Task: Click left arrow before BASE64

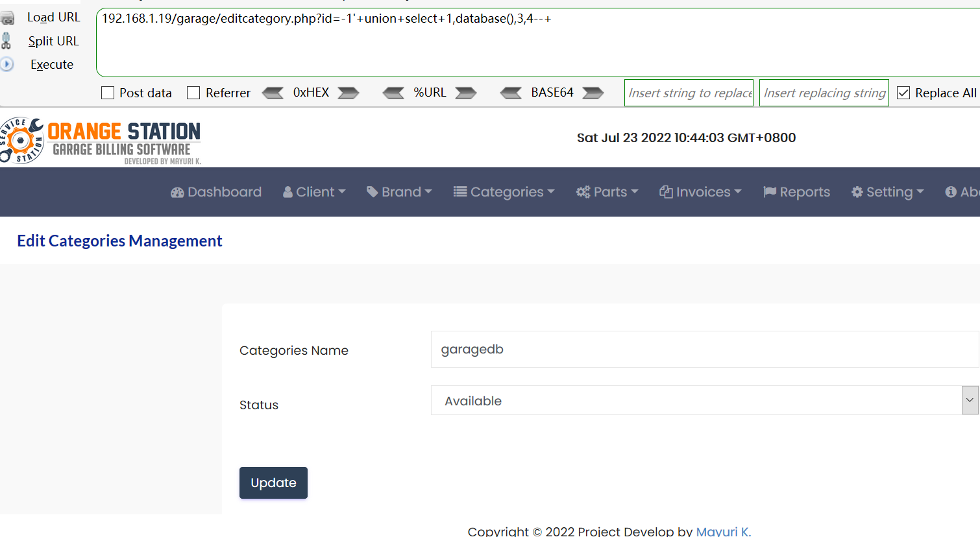Action: coord(511,93)
